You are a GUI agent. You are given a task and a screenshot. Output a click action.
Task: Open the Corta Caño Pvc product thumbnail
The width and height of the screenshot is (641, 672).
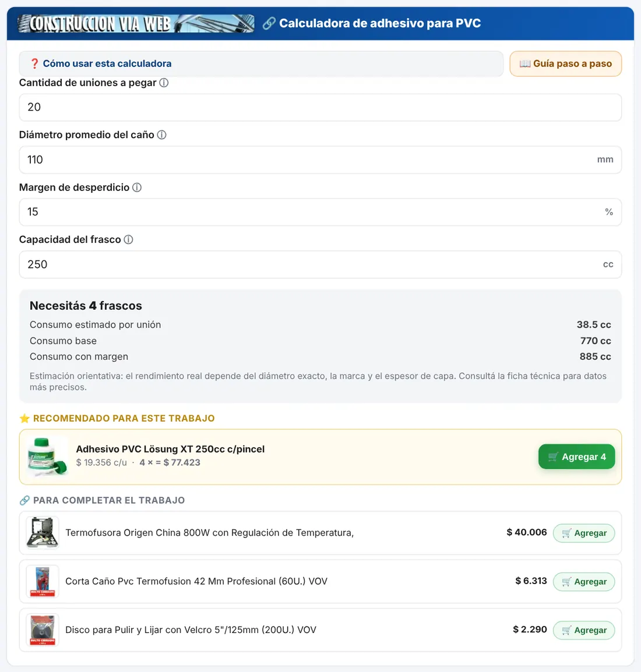[42, 582]
